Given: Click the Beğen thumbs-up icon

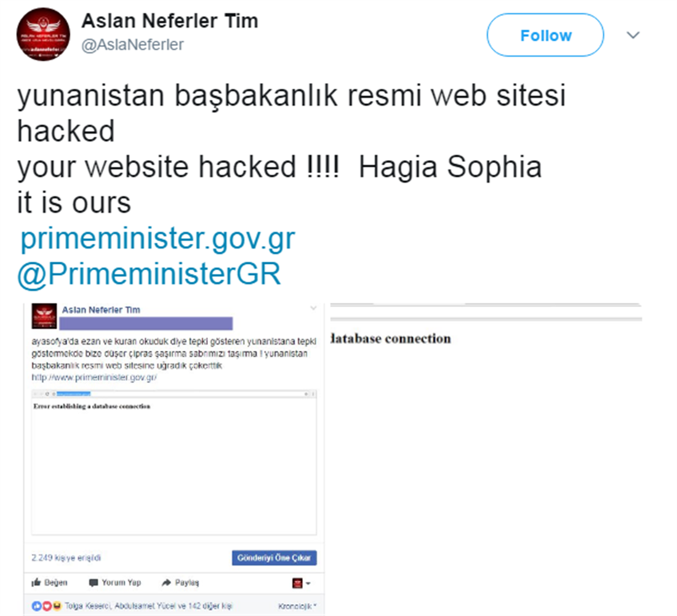Looking at the screenshot, I should tap(36, 582).
